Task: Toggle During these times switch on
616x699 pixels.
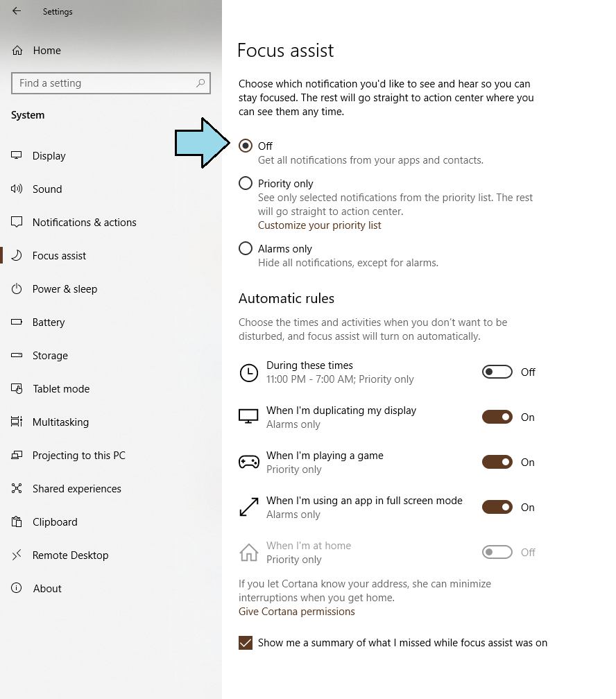Action: tap(497, 372)
